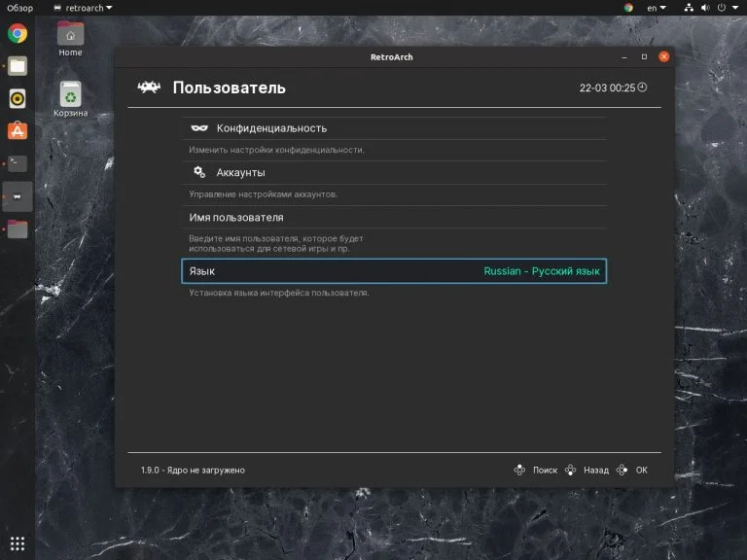747x560 pixels.
Task: Click the Russian - Русский язык value
Action: (542, 271)
